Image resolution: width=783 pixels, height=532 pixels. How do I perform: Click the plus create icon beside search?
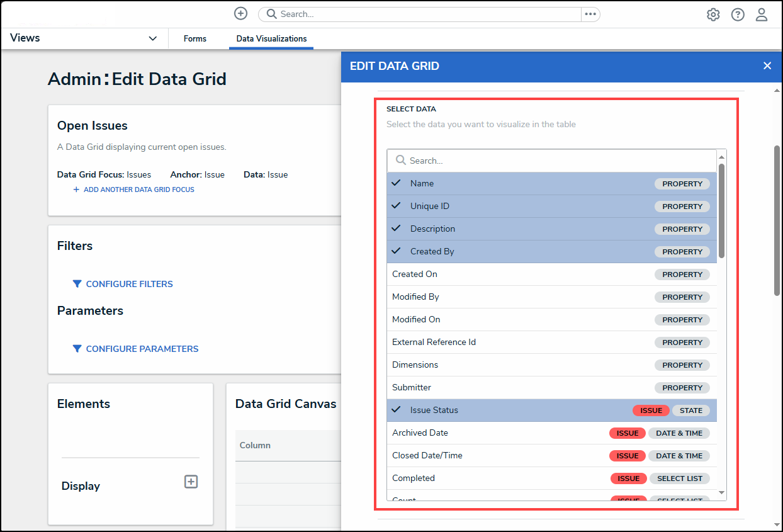240,13
